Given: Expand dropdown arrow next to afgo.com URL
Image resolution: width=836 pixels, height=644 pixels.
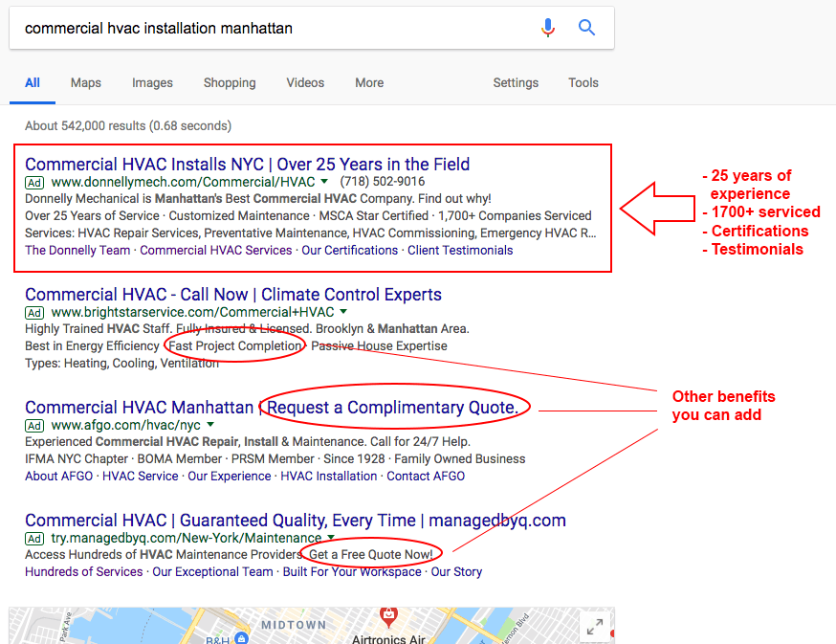Looking at the screenshot, I should (x=210, y=425).
